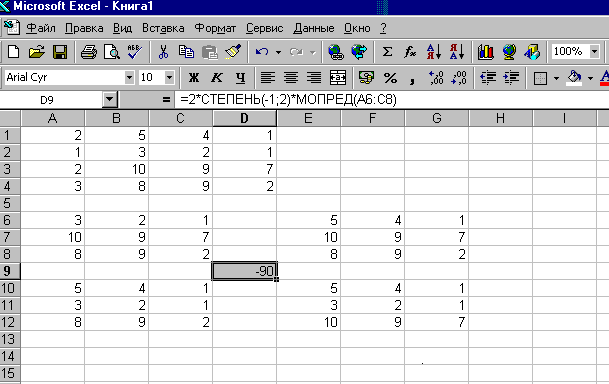Open print preview (magnifier page icon)

pyautogui.click(x=112, y=52)
